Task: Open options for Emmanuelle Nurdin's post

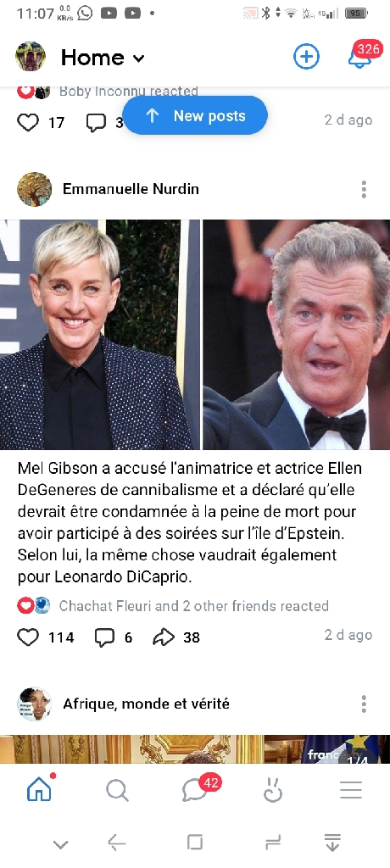Action: point(364,189)
